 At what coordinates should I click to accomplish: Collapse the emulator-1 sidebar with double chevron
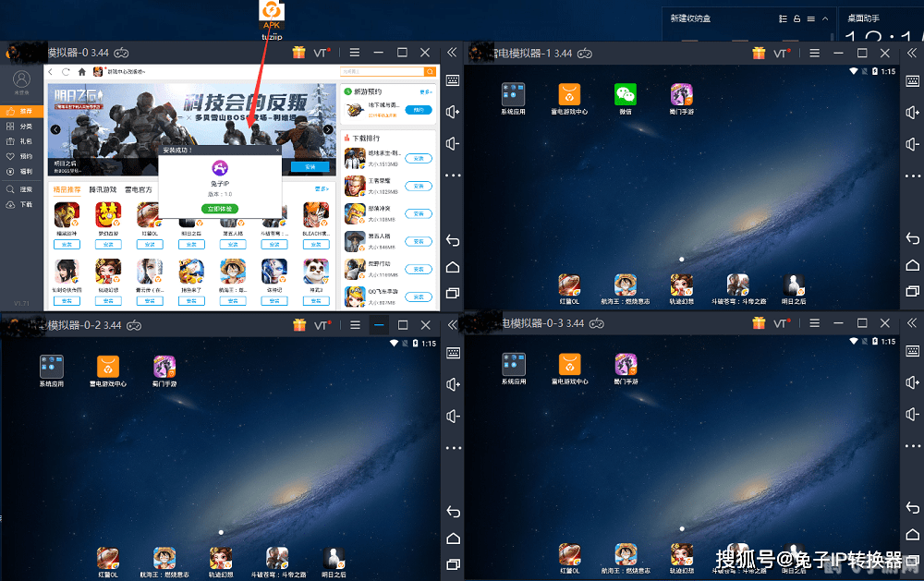point(912,53)
